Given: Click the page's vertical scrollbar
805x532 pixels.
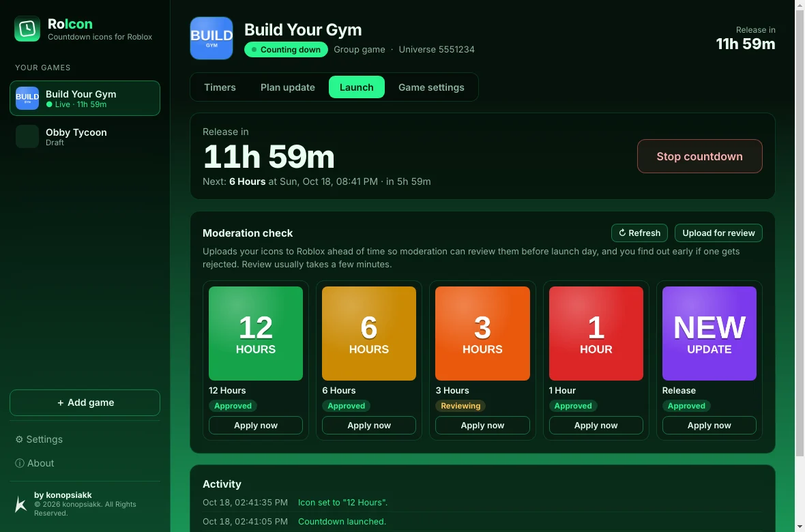Looking at the screenshot, I should [x=800, y=231].
